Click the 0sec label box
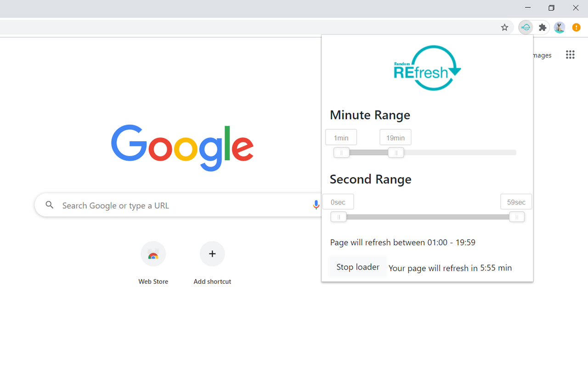588x368 pixels. point(338,201)
